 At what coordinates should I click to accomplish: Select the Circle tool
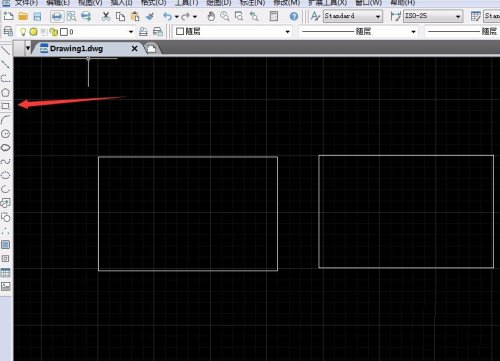pos(5,134)
